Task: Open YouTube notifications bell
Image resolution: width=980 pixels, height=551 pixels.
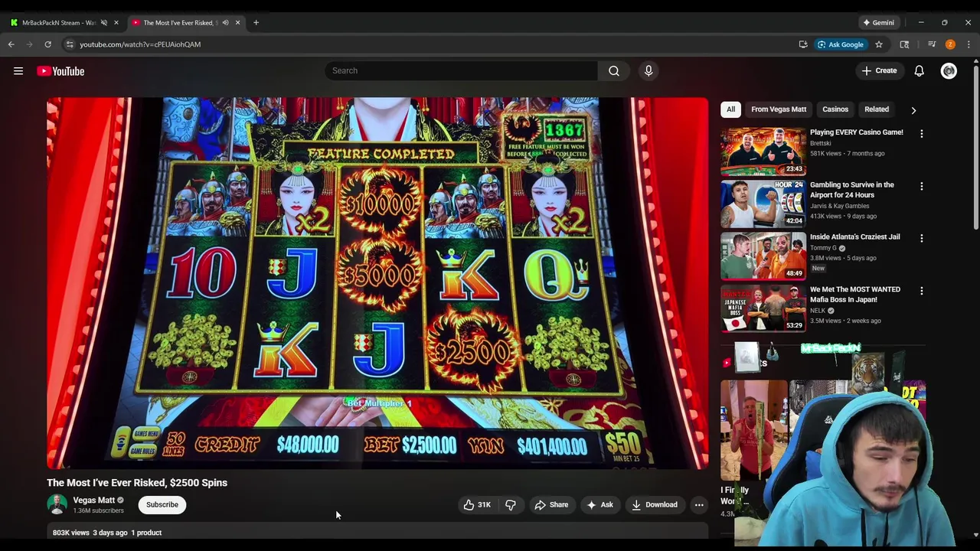Action: (x=919, y=70)
